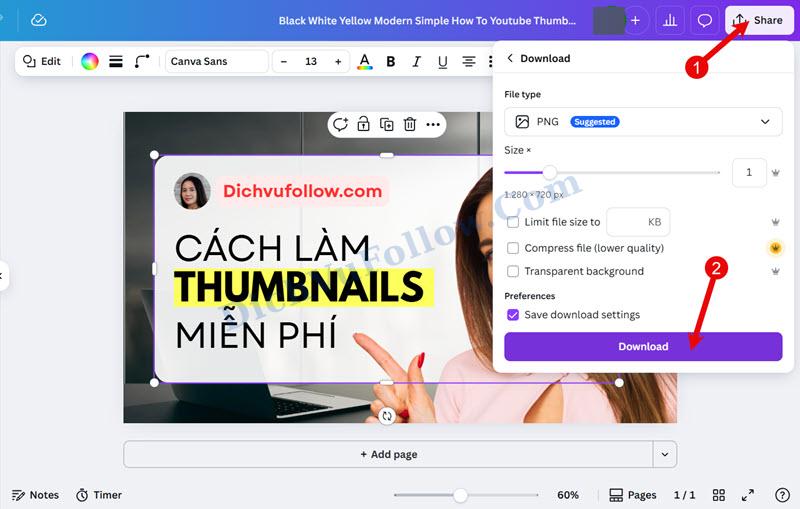Expand the arrow next to Add page
Image resolution: width=800 pixels, height=509 pixels.
pos(664,454)
